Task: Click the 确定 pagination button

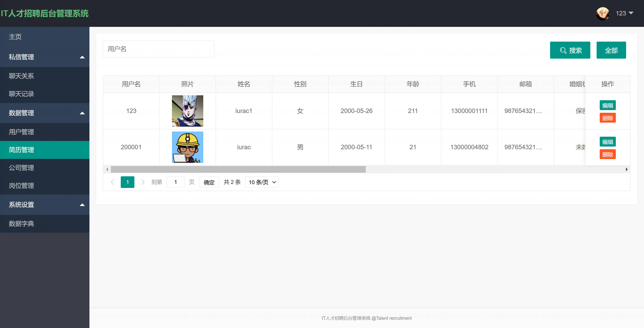Action: tap(209, 182)
